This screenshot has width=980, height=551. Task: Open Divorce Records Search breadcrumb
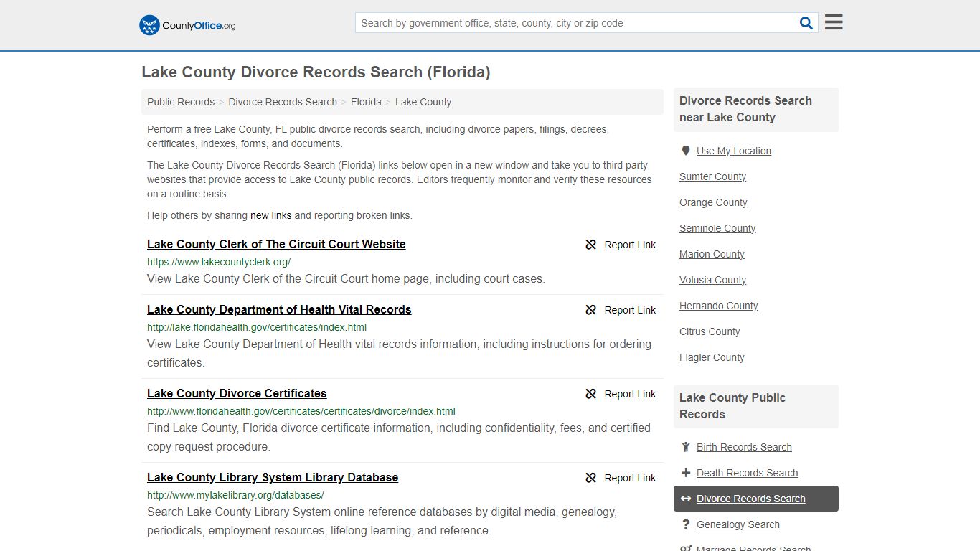(x=283, y=102)
